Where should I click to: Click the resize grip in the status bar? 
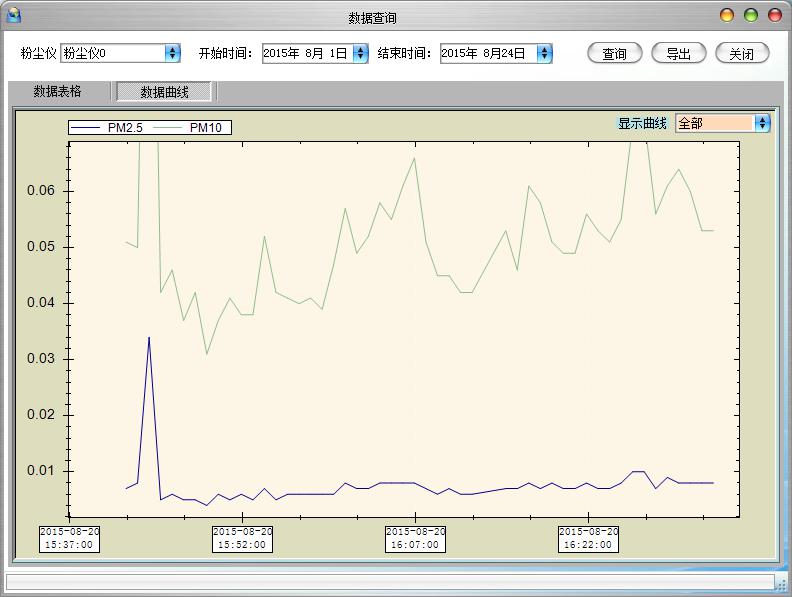(781, 582)
